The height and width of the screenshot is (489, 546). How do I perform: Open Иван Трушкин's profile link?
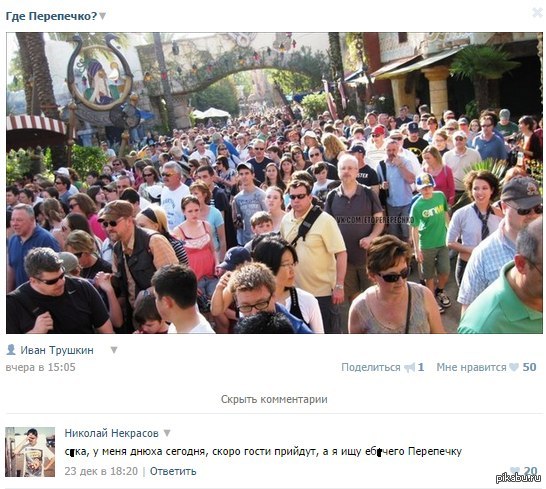pyautogui.click(x=57, y=350)
